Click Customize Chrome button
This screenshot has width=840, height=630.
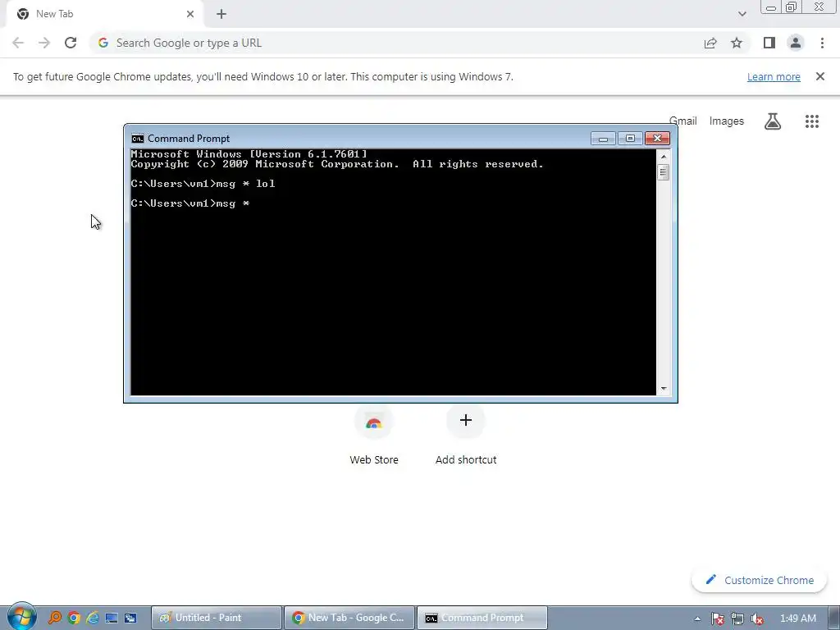pos(759,580)
